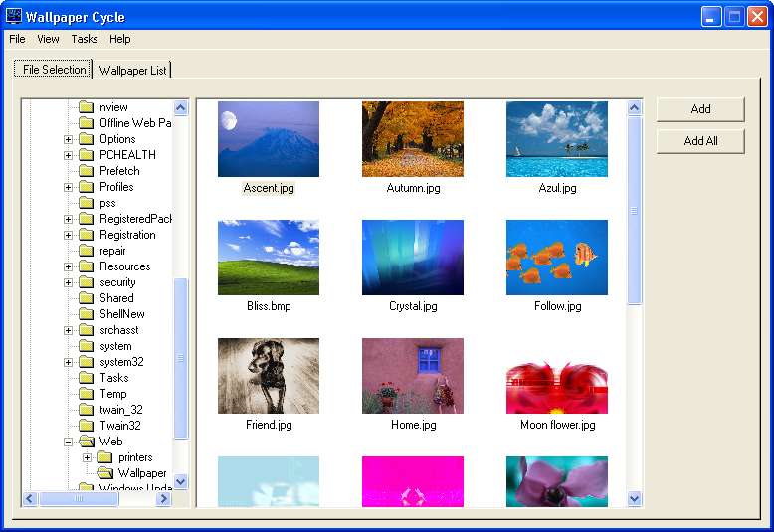Click the Wallpaper Cycle title bar icon
Viewport: 774px width, 532px height.
(14, 16)
